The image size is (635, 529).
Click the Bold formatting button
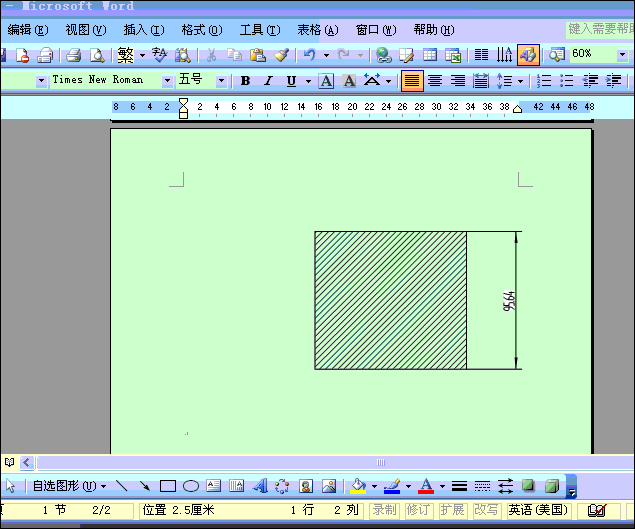(x=245, y=81)
